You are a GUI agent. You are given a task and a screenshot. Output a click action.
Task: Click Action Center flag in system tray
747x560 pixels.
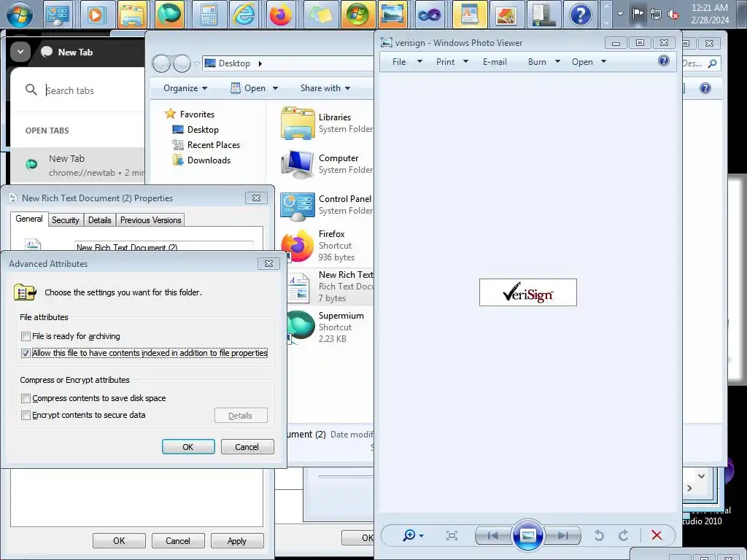[638, 14]
